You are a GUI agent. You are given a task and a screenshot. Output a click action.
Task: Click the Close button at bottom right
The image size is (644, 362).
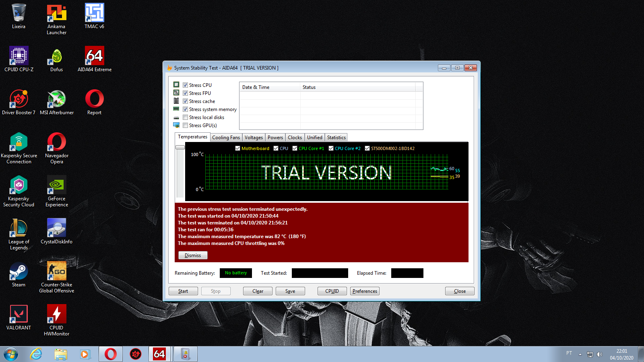[460, 291]
